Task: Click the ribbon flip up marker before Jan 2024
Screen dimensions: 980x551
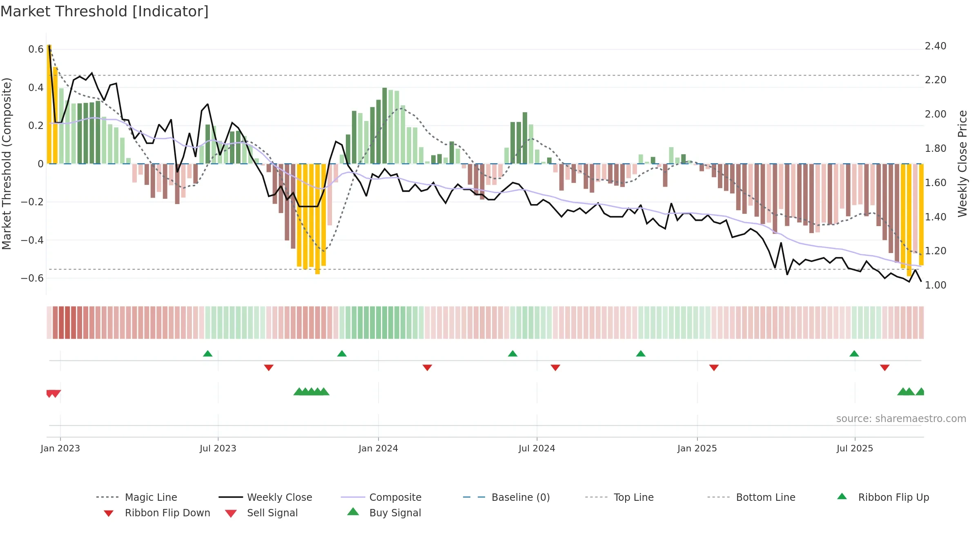Action: [342, 353]
